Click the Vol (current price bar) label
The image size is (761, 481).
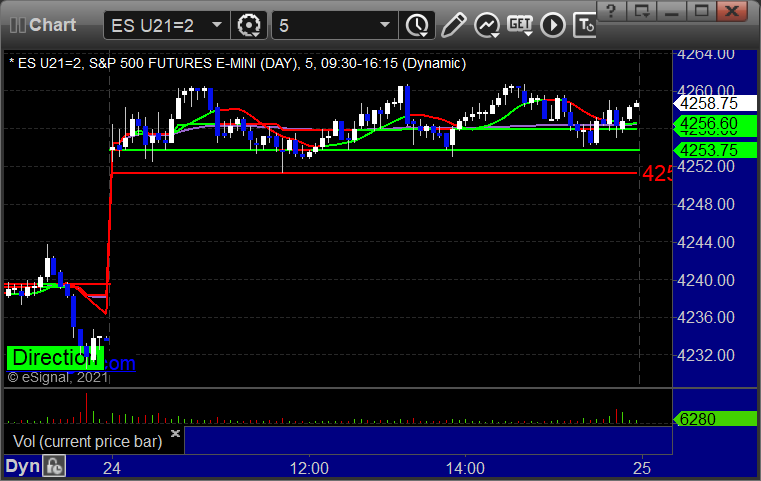point(87,441)
